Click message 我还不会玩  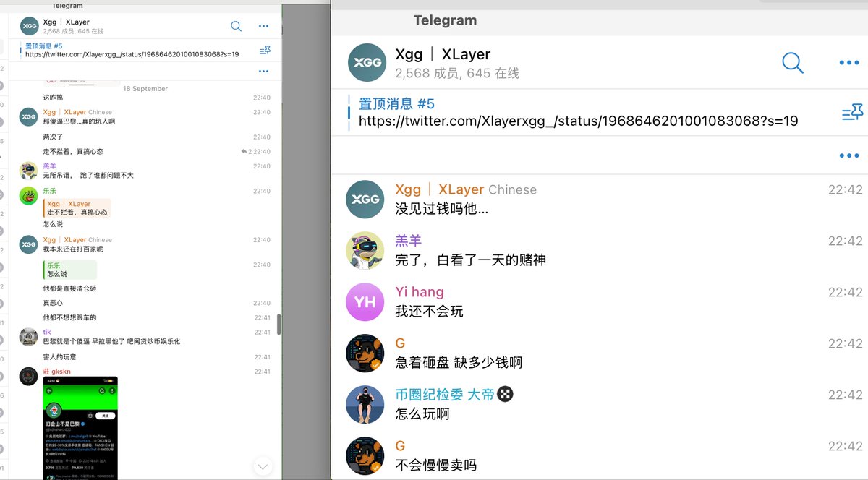[x=429, y=312]
